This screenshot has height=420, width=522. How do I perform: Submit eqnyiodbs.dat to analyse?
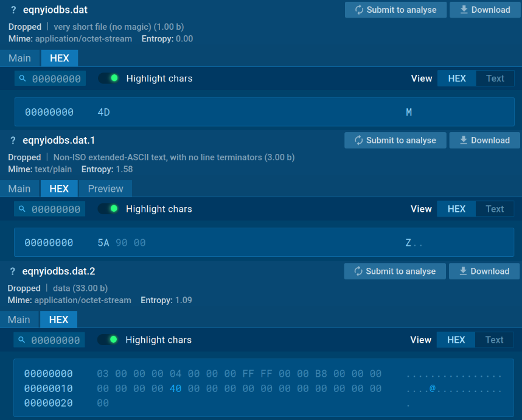[x=395, y=10]
